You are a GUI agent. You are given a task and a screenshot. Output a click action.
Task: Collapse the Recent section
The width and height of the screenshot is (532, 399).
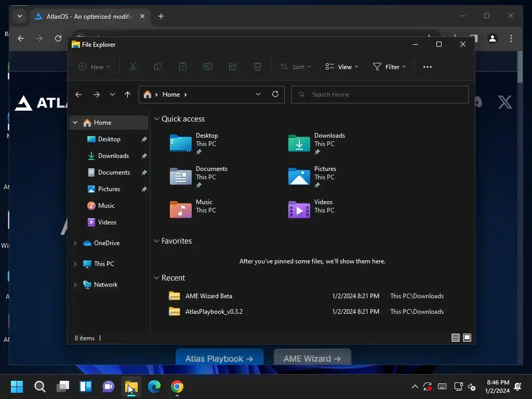[156, 278]
